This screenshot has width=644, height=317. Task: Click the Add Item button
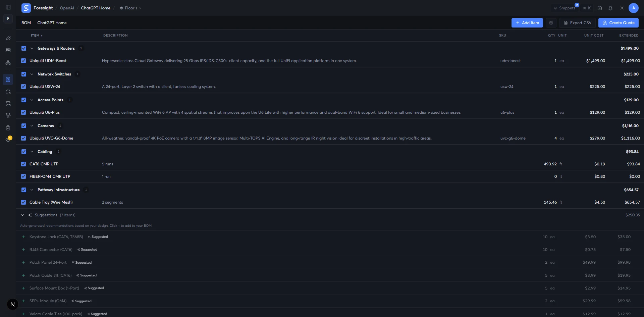point(527,23)
